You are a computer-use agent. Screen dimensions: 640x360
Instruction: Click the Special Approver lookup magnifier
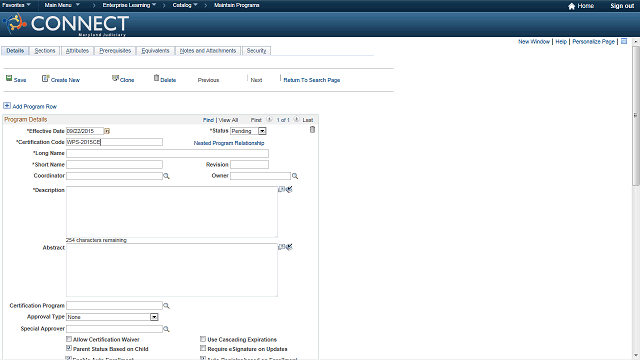coord(166,329)
